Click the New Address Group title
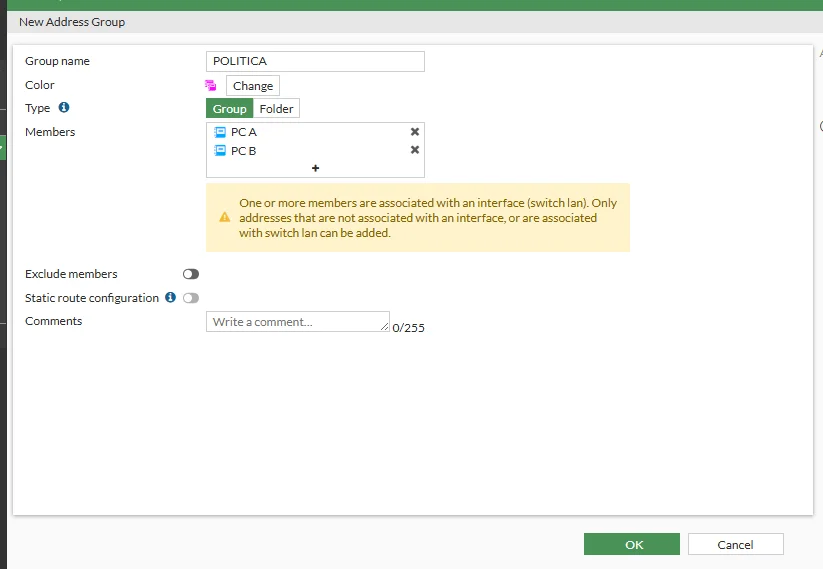Viewport: 823px width, 569px height. pos(72,22)
